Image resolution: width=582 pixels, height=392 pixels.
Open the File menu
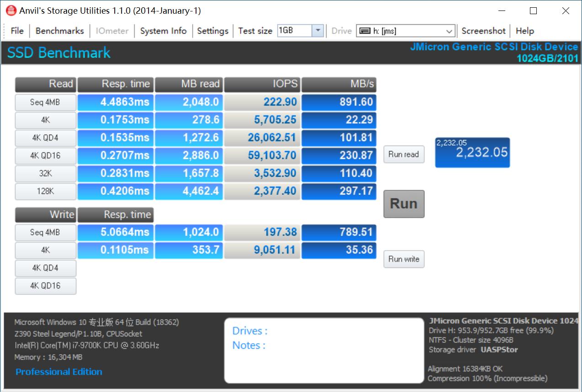click(17, 31)
